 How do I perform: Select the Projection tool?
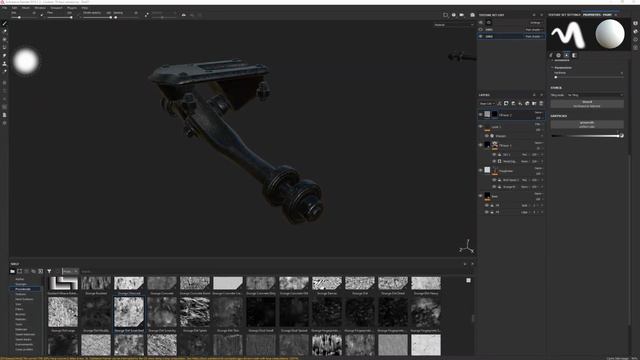pyautogui.click(x=4, y=40)
